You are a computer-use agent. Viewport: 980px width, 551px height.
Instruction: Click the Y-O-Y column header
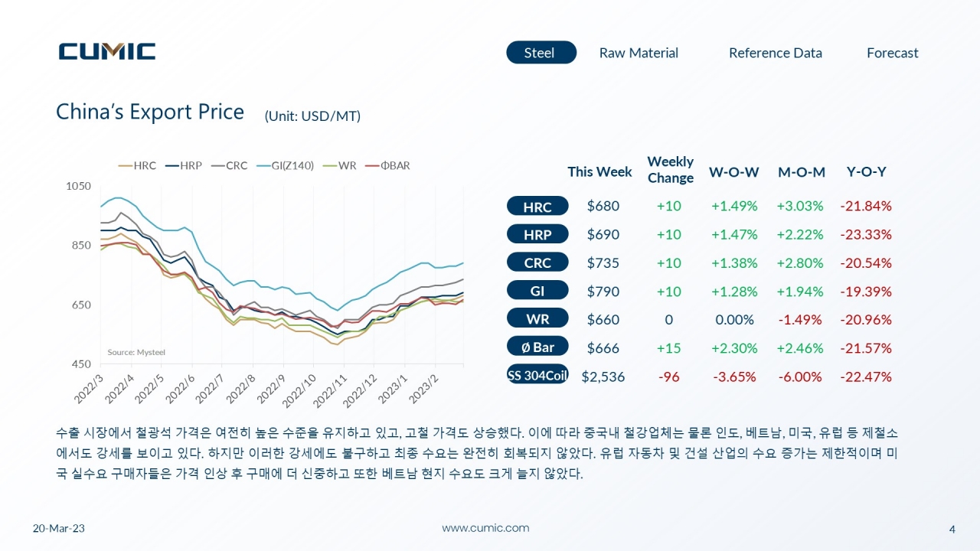coord(866,171)
